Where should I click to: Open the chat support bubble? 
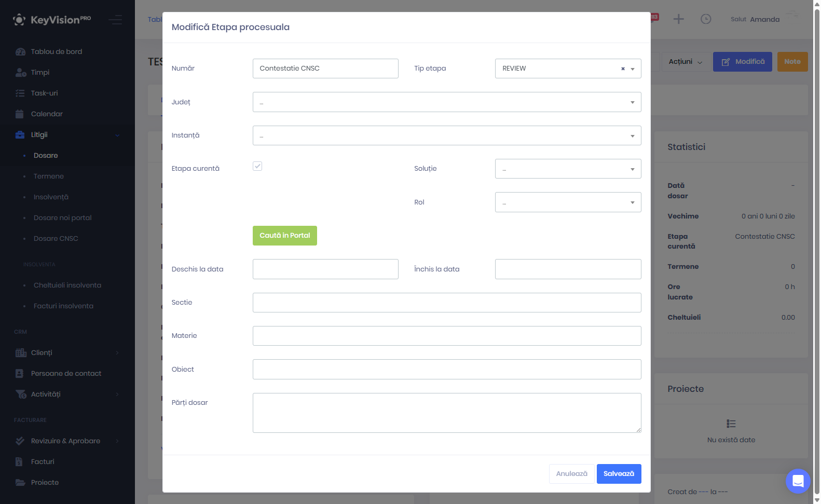pos(798,481)
